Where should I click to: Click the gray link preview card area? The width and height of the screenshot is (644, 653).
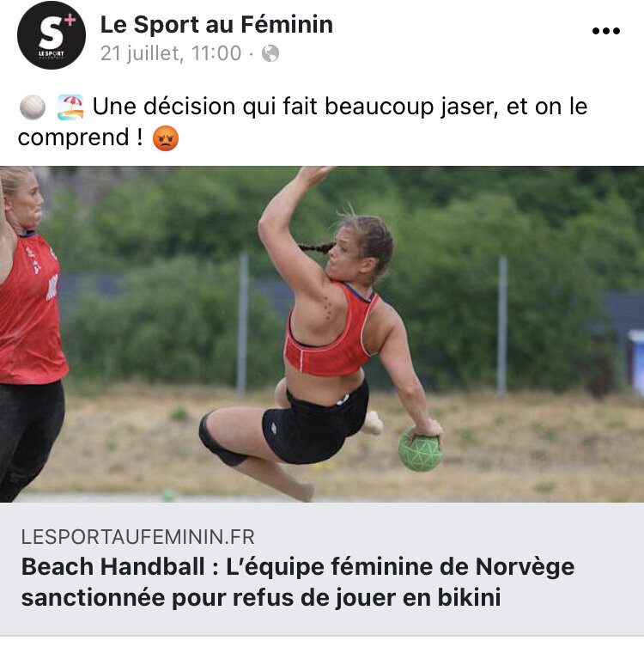pos(322,569)
